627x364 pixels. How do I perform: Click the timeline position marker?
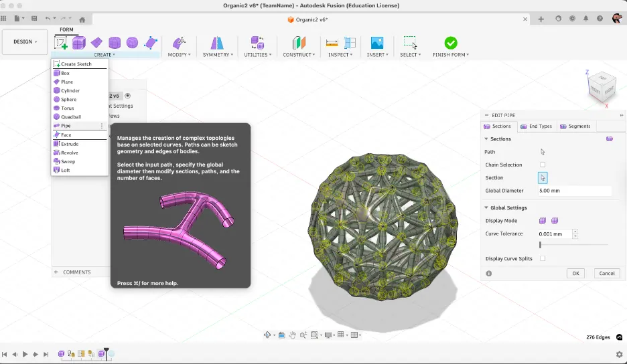point(106,353)
